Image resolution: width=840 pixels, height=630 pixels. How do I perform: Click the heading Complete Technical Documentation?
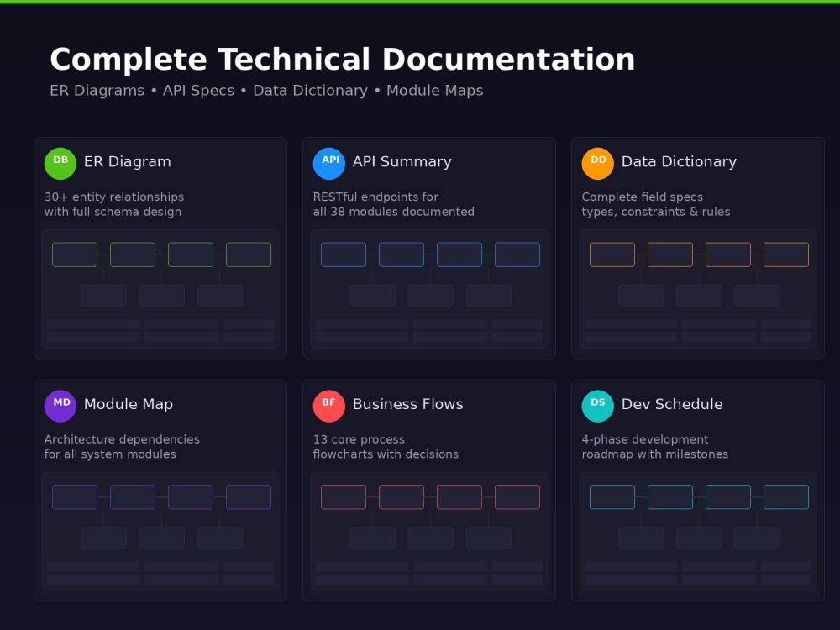pyautogui.click(x=343, y=60)
